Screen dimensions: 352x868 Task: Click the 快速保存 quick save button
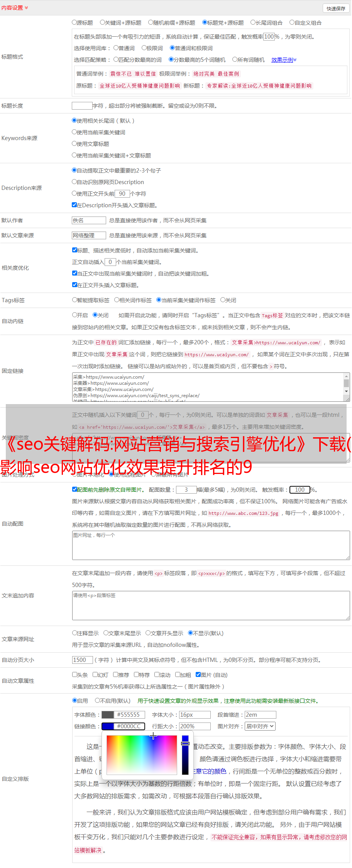pos(336,8)
